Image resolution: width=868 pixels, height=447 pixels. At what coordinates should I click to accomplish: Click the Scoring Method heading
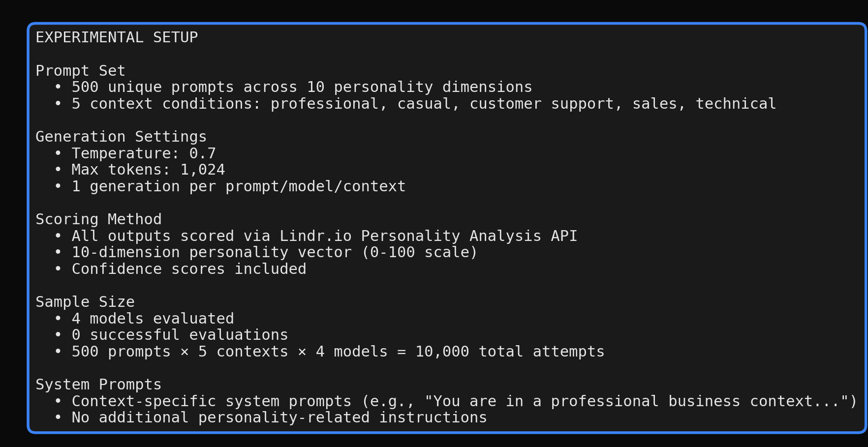click(x=98, y=219)
